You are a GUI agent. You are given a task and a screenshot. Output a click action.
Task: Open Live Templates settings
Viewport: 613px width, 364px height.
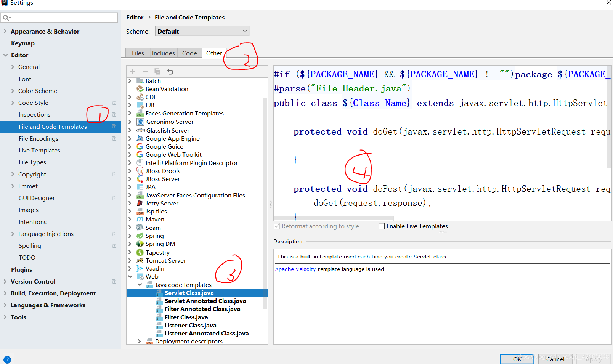[39, 150]
